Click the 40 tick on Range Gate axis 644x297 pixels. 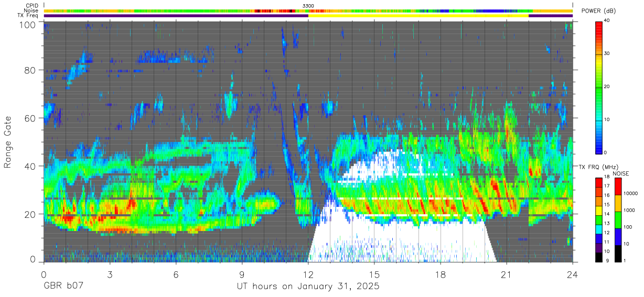click(x=29, y=166)
